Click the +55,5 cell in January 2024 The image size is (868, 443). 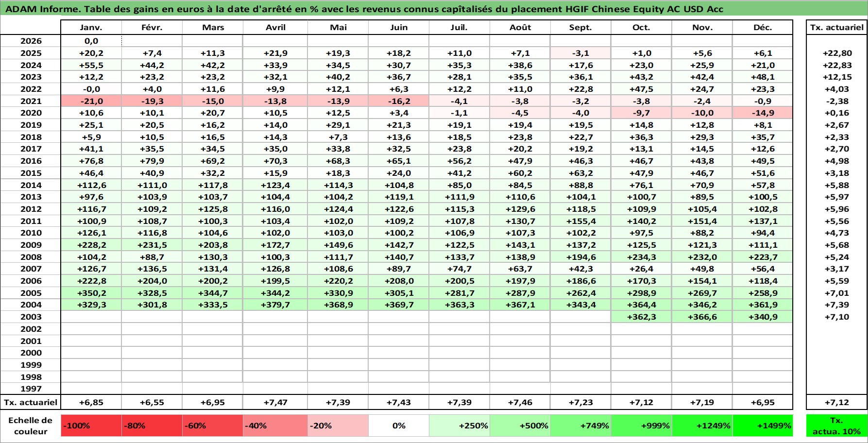[x=91, y=65]
